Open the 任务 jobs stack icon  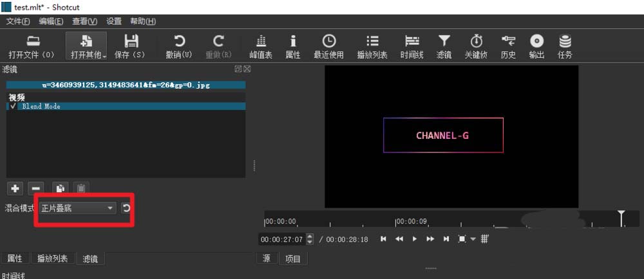[565, 42]
